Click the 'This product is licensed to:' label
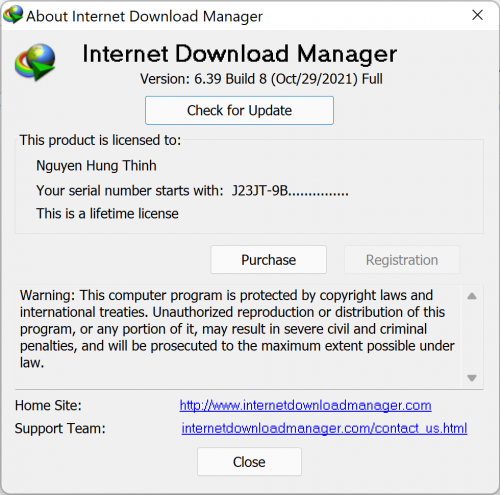Viewport: 500px width, 495px height. pos(100,140)
